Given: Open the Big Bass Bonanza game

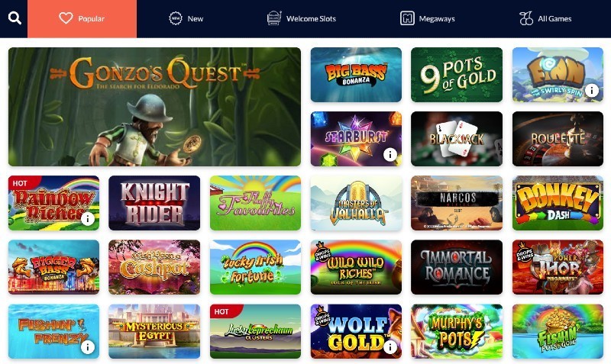Looking at the screenshot, I should tap(356, 75).
